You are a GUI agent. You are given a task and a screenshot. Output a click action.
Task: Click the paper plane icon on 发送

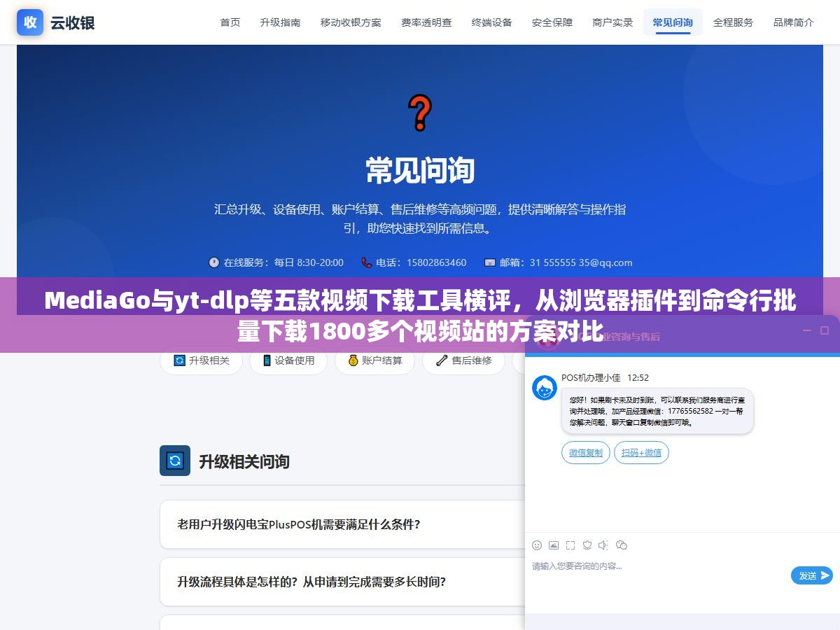(825, 575)
